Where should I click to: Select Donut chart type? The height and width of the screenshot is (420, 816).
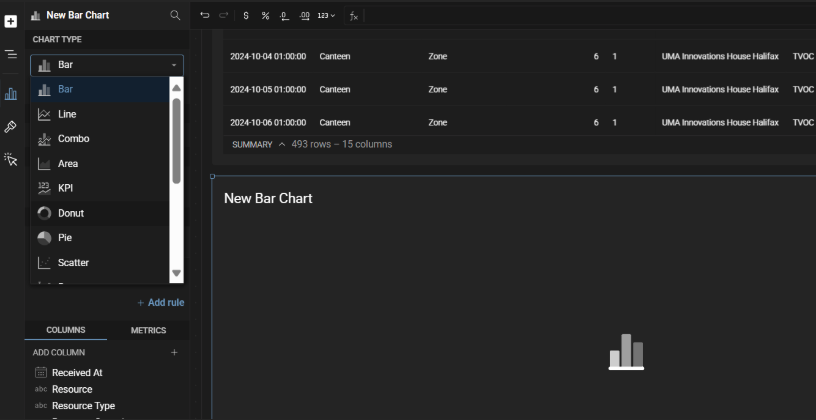click(x=100, y=213)
